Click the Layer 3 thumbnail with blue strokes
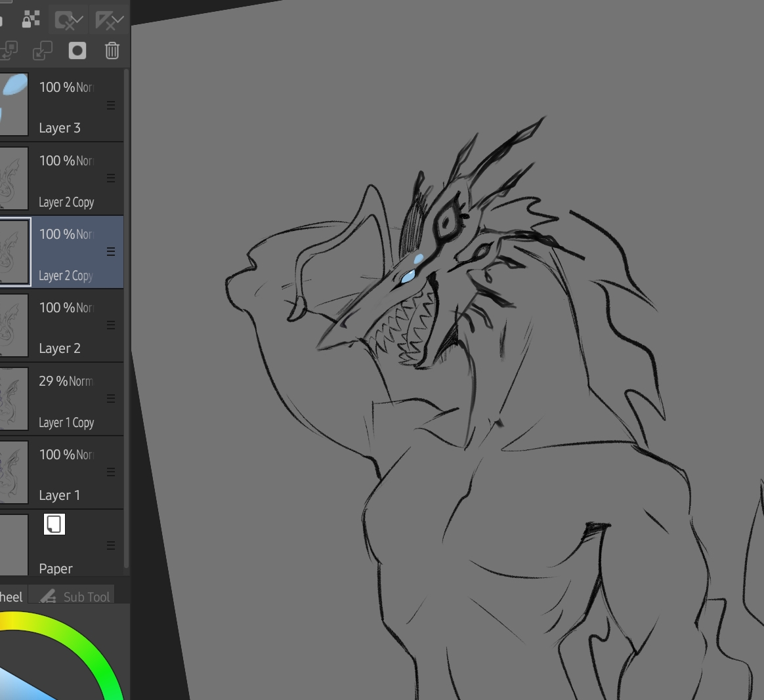 pos(14,105)
